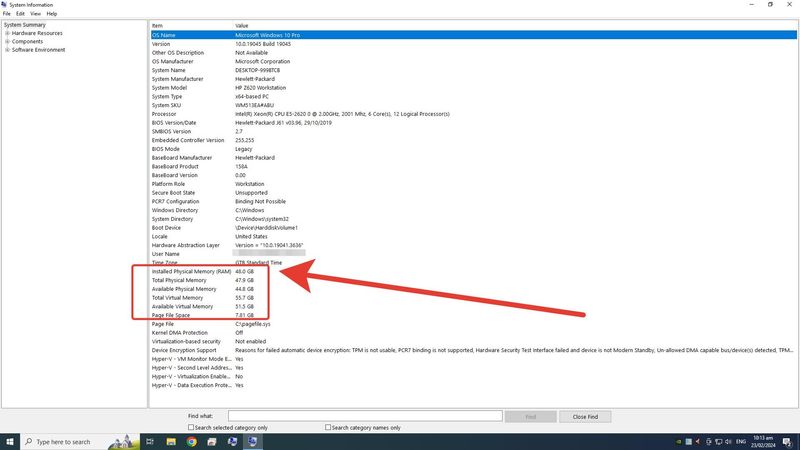800x450 pixels.
Task: Select the Locale row
Action: (473, 237)
